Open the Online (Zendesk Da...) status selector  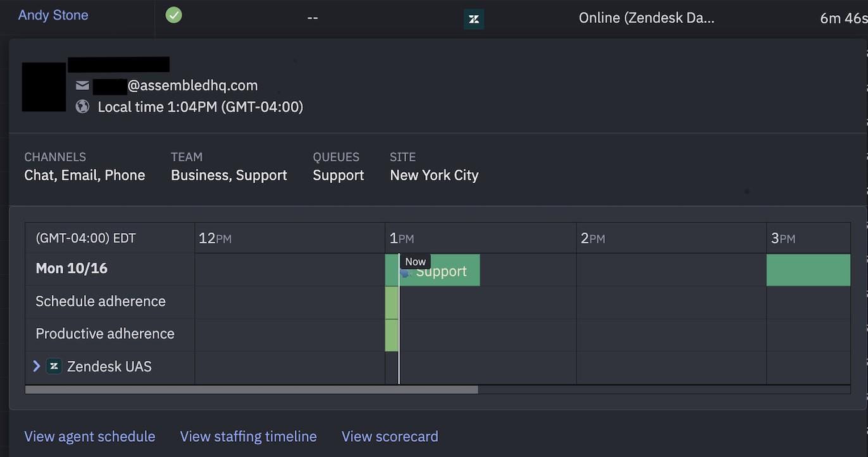646,18
